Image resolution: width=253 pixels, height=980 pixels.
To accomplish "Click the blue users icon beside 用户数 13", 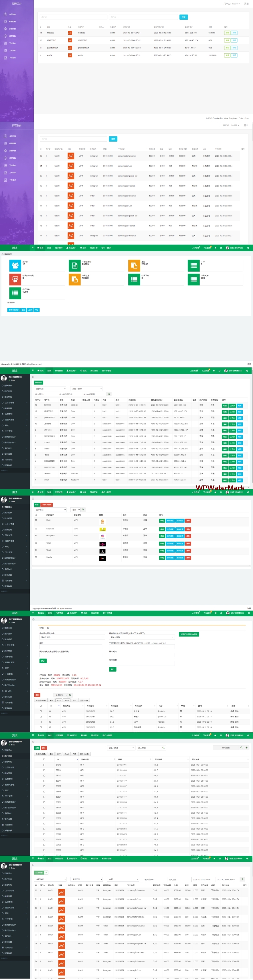I will (15, 265).
